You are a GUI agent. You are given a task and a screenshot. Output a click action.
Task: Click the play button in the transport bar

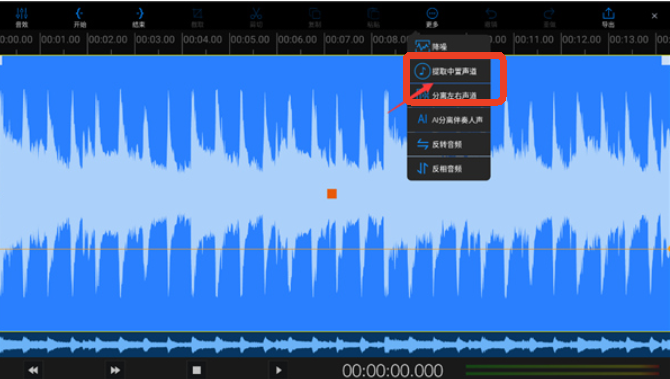pyautogui.click(x=278, y=370)
